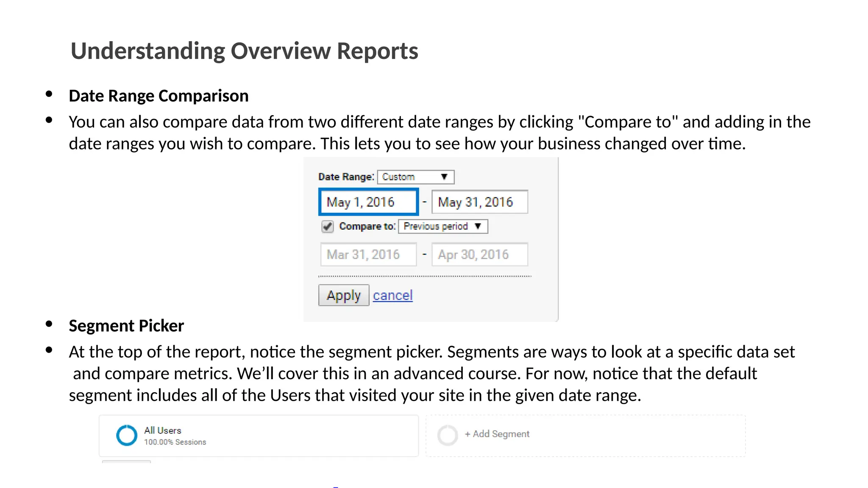
Task: Click the Understanding Overview Reports title
Action: click(244, 51)
